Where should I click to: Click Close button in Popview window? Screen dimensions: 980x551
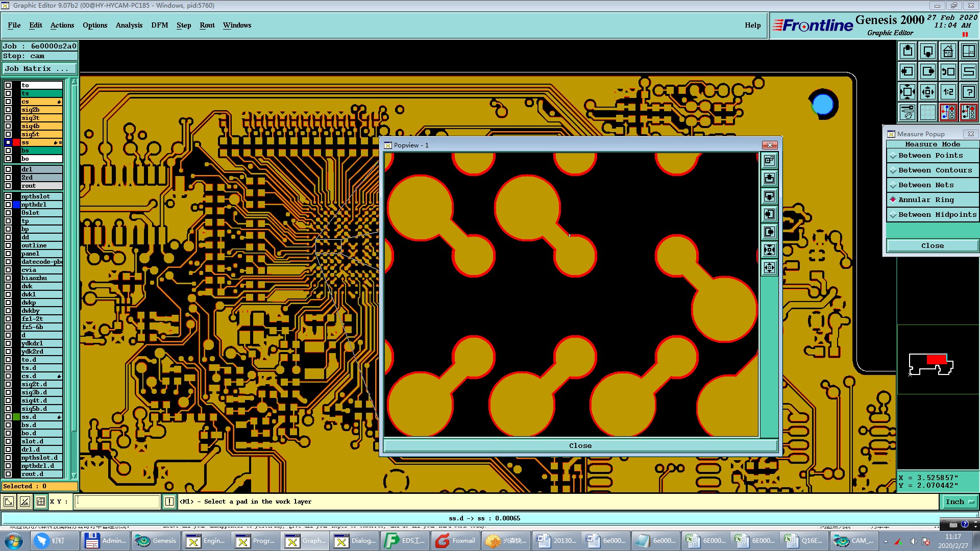click(x=580, y=446)
